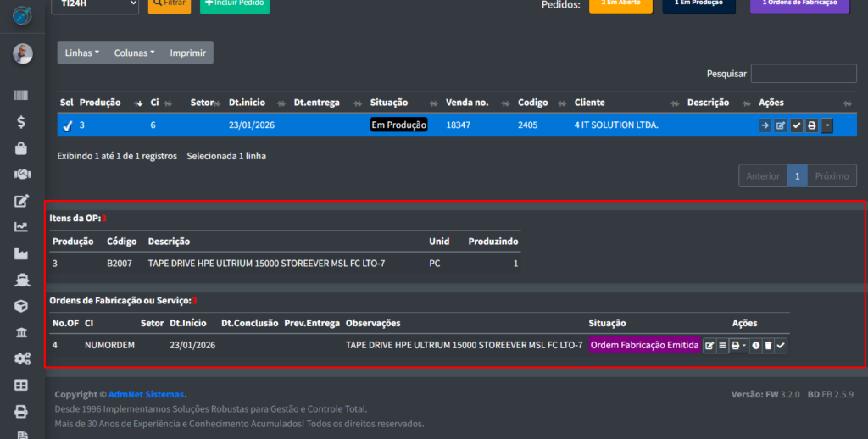Click the Incluir Pedido button

pos(234,4)
